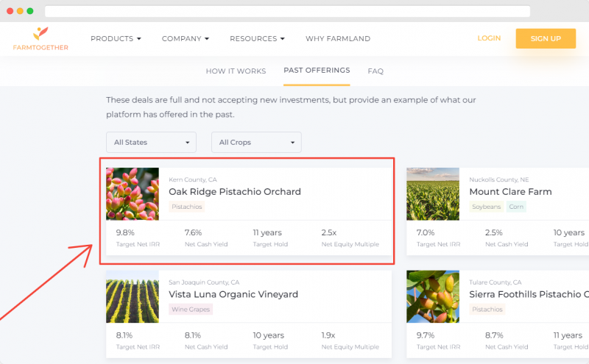Click Oak Ridge Pistachio Orchard title

point(235,192)
